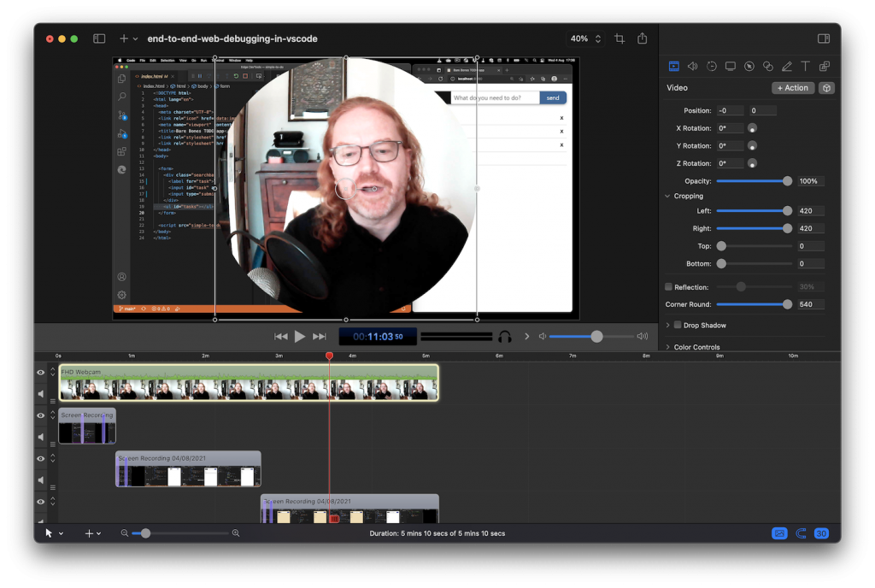875x588 pixels.
Task: Click the Cropping Right 420 value field
Action: 811,228
